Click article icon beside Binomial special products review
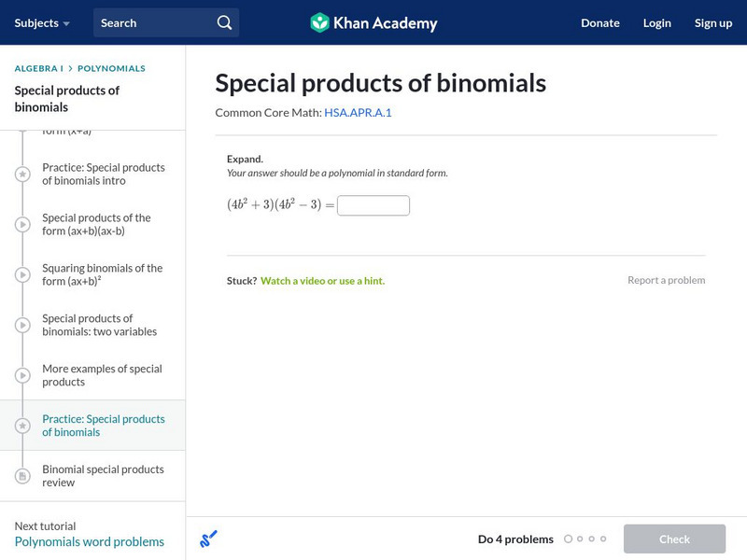Image resolution: width=747 pixels, height=560 pixels. coord(22,476)
